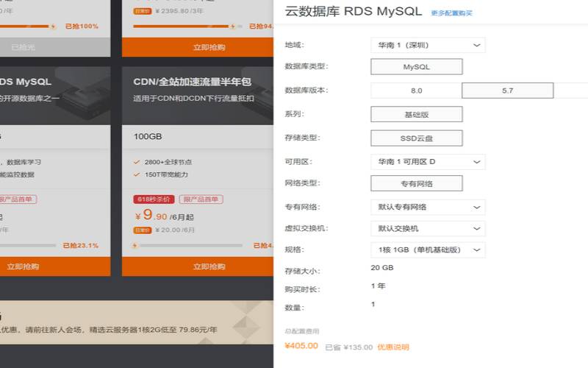The width and height of the screenshot is (588, 368).
Task: Choose database version 5.7
Action: click(507, 91)
